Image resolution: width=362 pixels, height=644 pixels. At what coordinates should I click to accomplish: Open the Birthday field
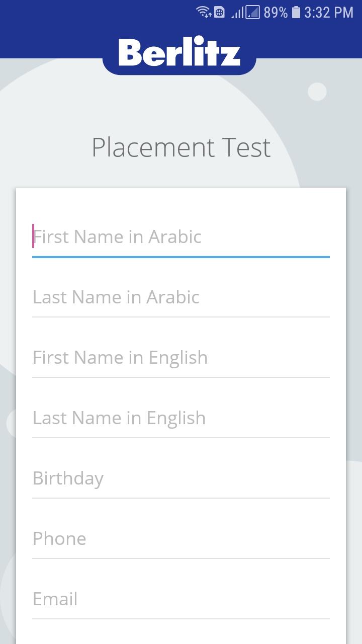[x=181, y=478]
